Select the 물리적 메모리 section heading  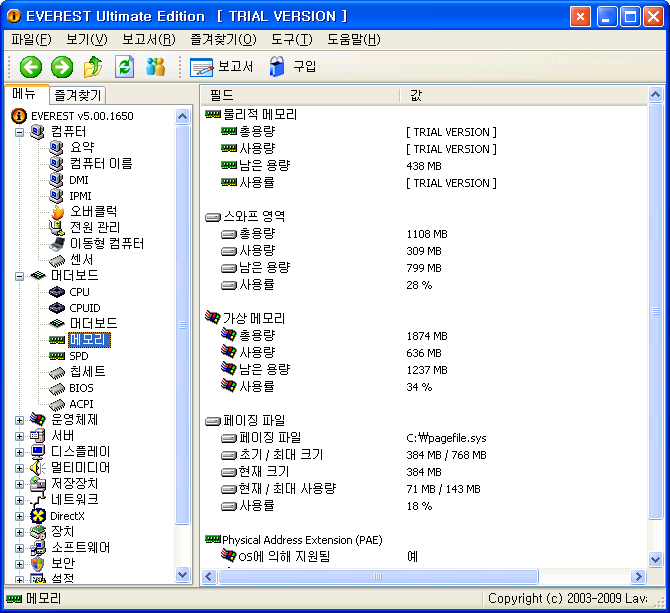(260, 114)
